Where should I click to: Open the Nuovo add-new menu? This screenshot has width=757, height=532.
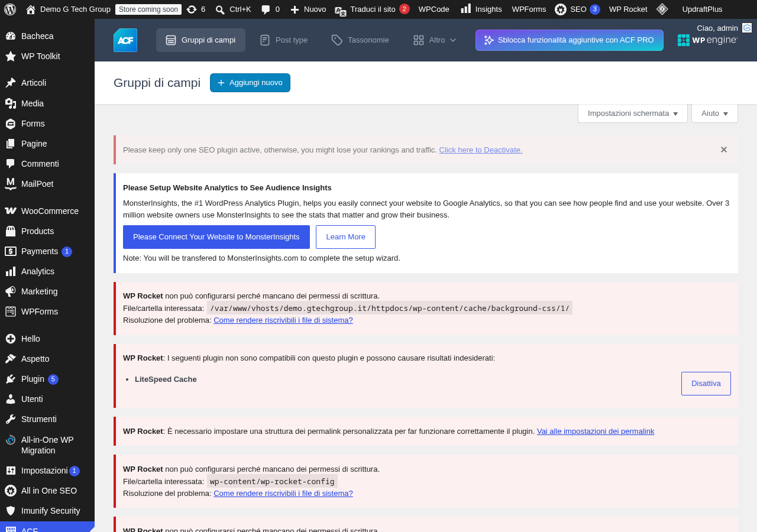tap(308, 9)
